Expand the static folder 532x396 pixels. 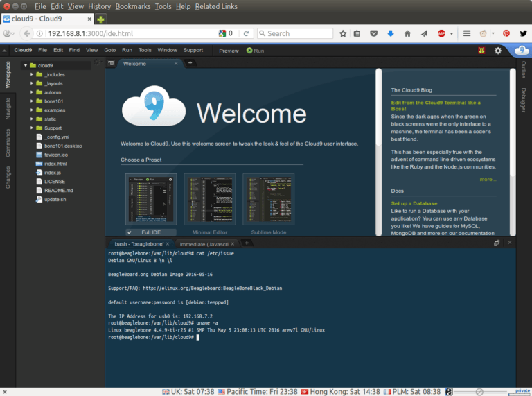[32, 119]
